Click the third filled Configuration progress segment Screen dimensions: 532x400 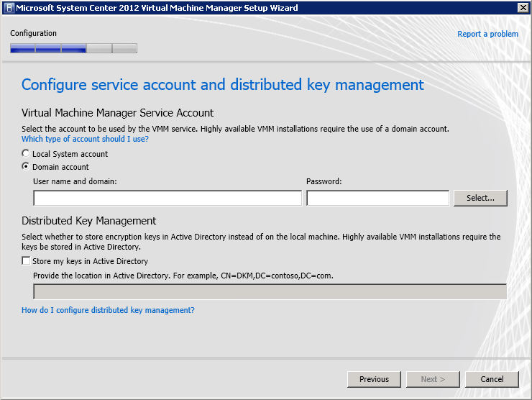coord(73,49)
